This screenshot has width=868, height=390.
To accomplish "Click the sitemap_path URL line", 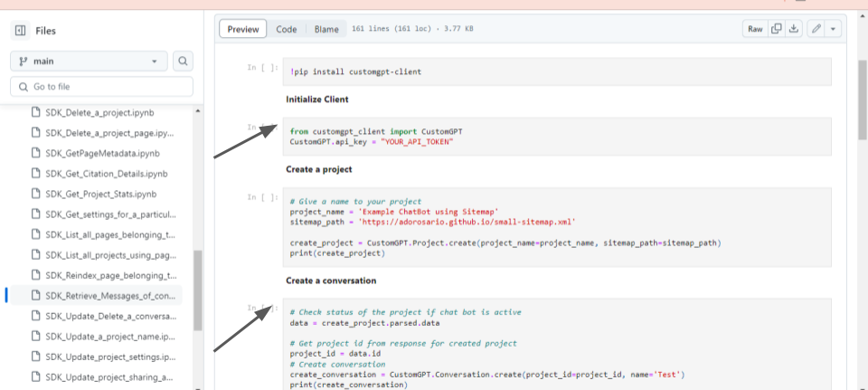I will (x=433, y=222).
